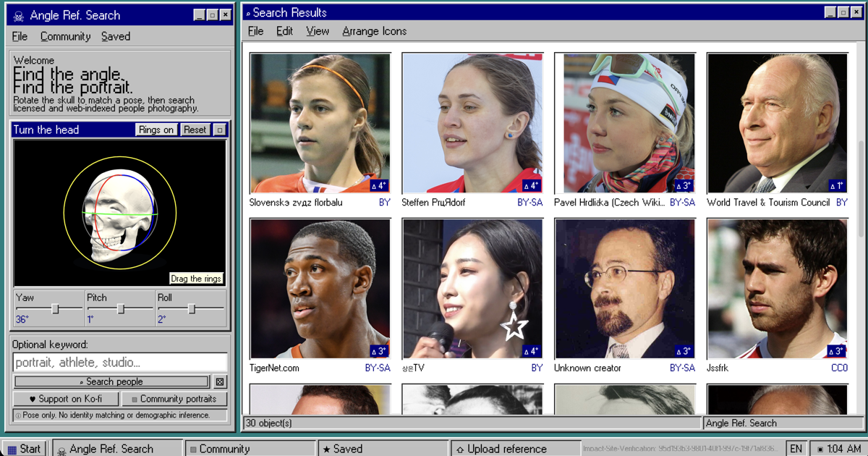Open the Jssfrk portrait thumbnail
Viewport: 868px width, 456px height.
coord(778,289)
